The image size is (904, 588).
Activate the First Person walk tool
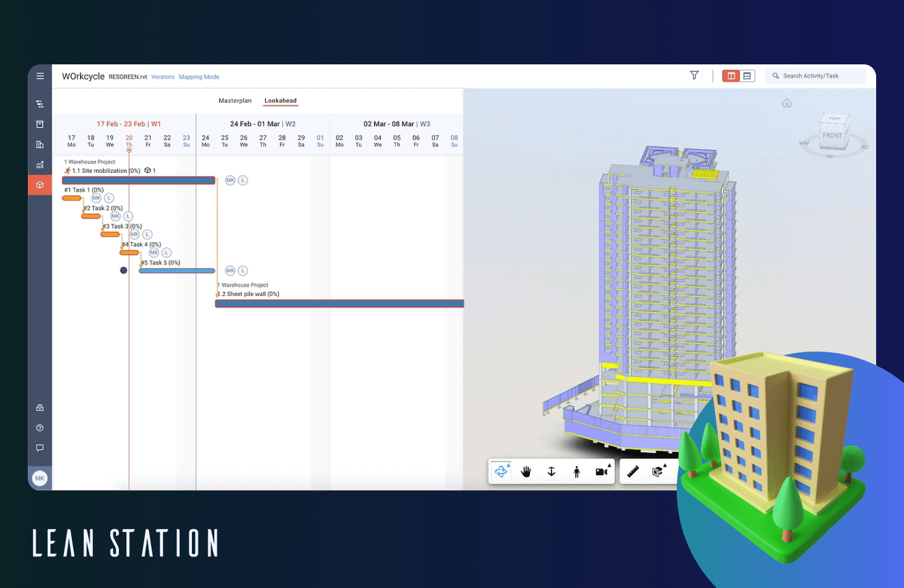tap(576, 472)
